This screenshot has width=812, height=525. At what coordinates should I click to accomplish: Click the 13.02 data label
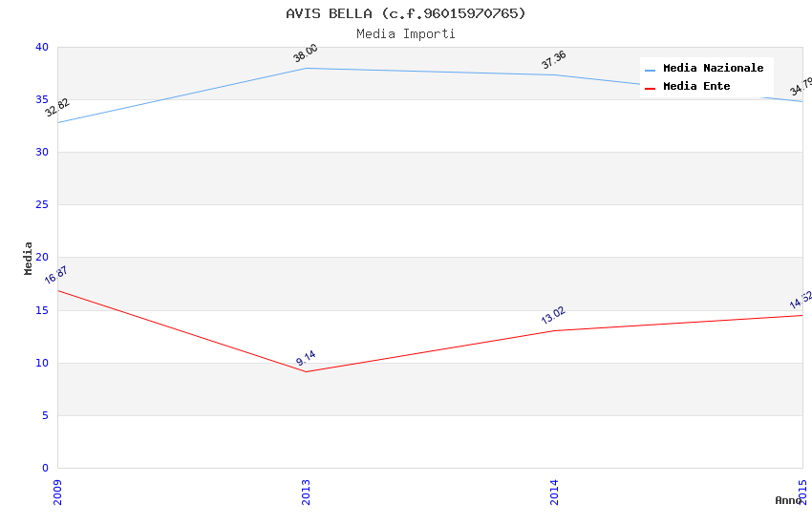click(x=553, y=316)
